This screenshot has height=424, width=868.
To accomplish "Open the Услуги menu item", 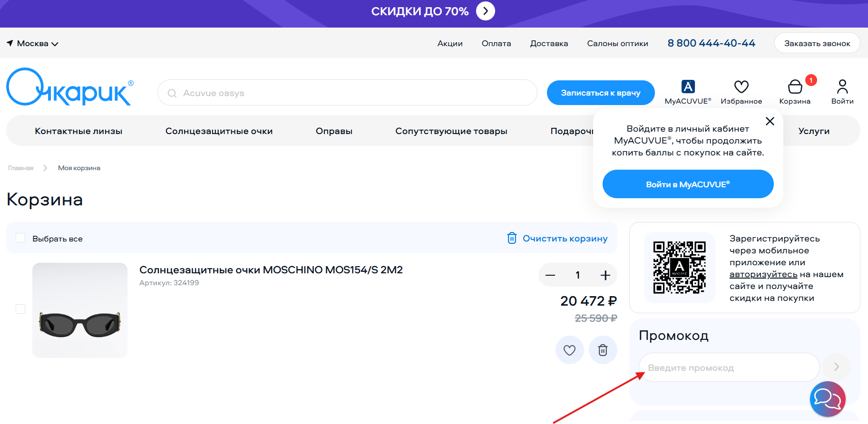I will pos(814,131).
